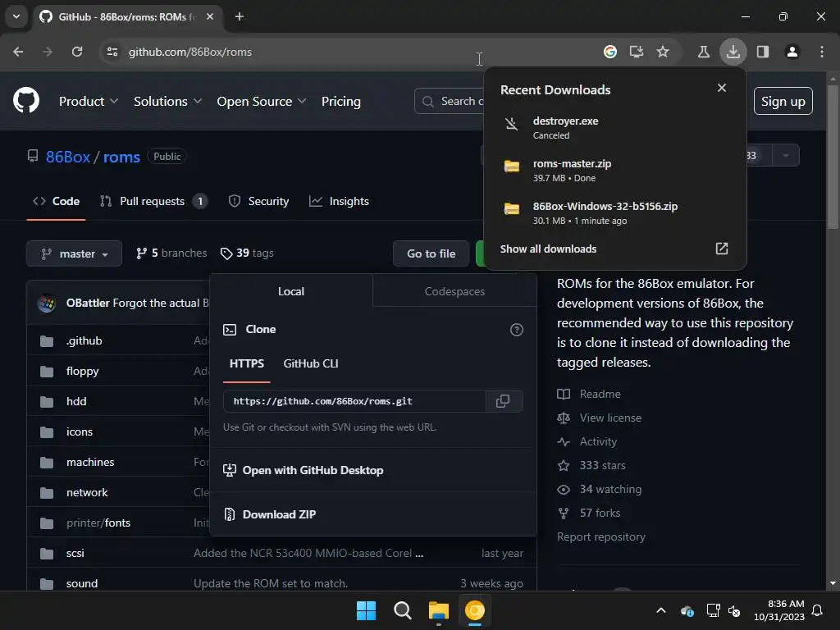Click the Sign up button
The width and height of the screenshot is (840, 630).
[x=783, y=101]
